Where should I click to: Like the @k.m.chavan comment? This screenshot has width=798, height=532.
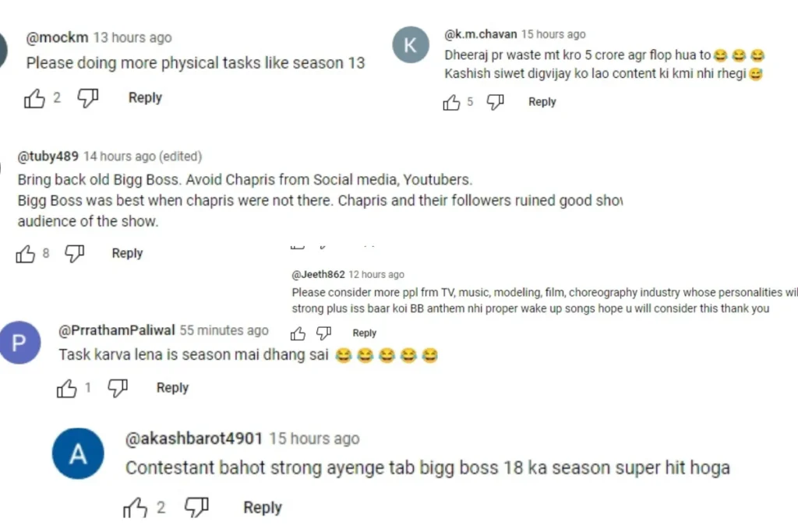pyautogui.click(x=451, y=102)
